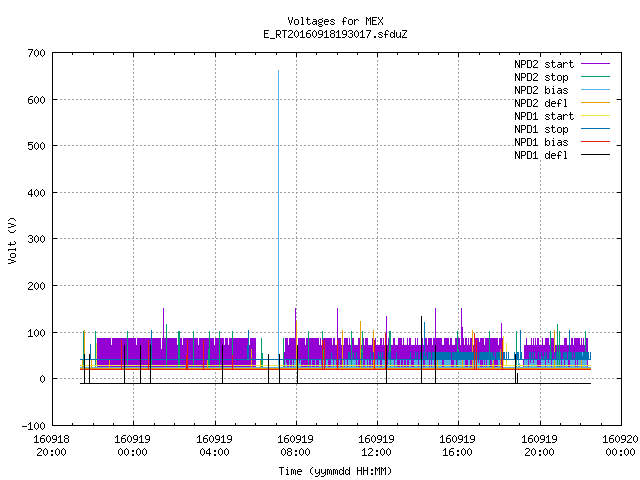Click the E_RT20160918193017.sfduZ filename subtitle

click(x=335, y=34)
